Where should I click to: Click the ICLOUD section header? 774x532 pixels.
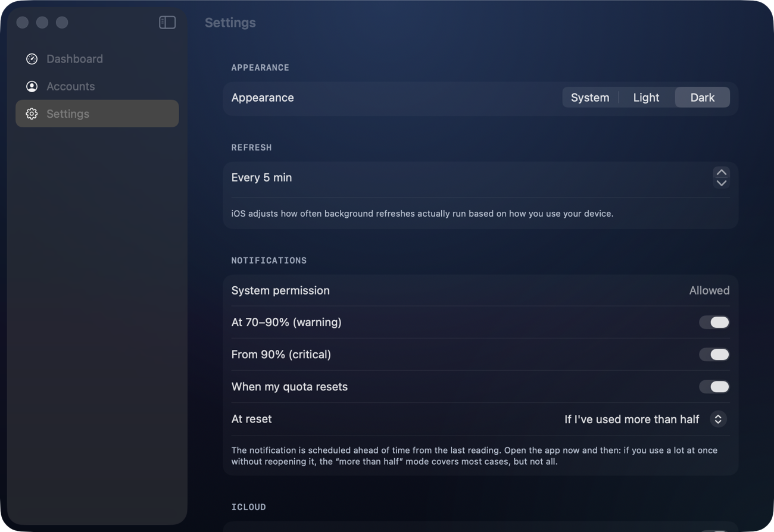click(x=248, y=507)
